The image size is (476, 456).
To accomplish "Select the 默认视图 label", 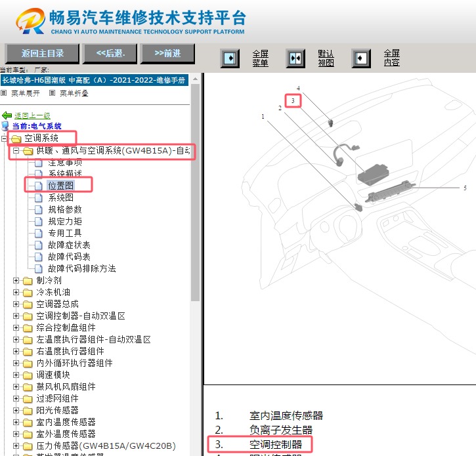I will tap(326, 58).
